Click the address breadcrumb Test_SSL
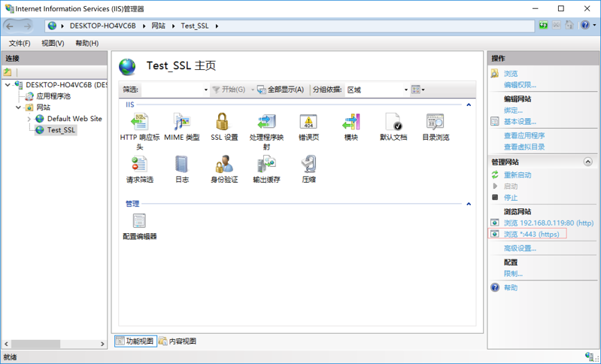601x364 pixels. tap(195, 26)
